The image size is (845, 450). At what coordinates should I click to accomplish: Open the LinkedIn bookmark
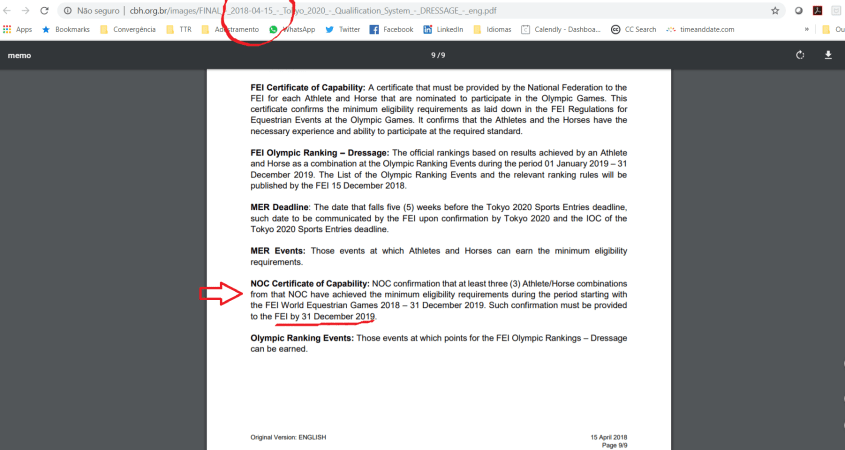click(x=442, y=30)
